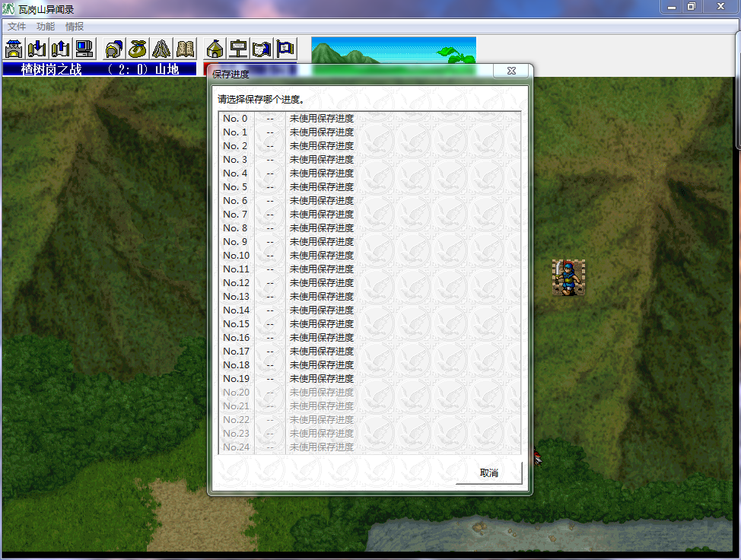Open the money bag items icon
Viewport: 741px width, 560px height.
click(138, 48)
